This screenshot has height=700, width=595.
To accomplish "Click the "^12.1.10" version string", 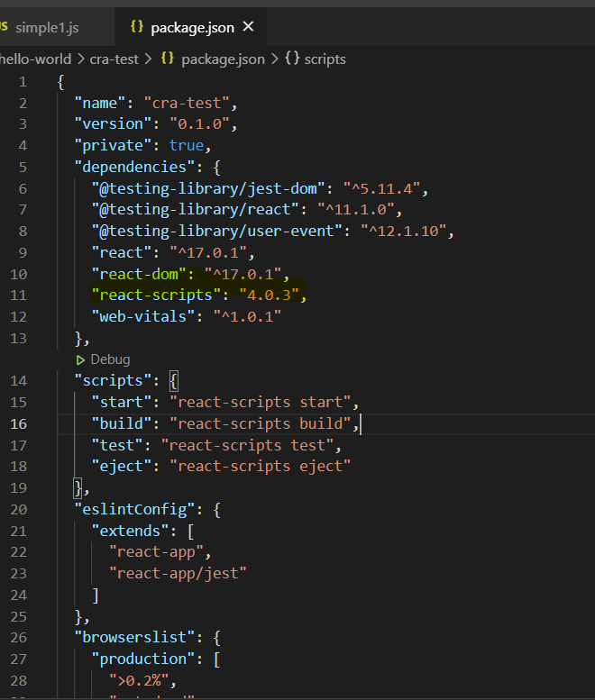I will [x=403, y=231].
